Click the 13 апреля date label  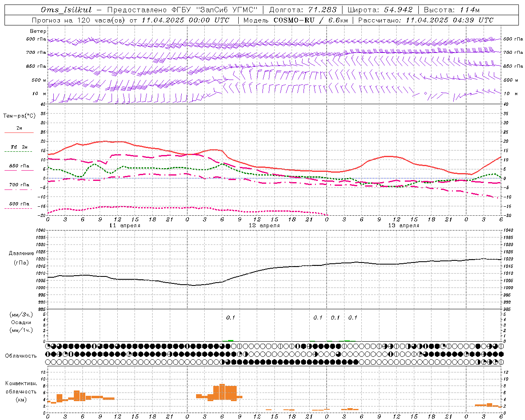(x=404, y=226)
